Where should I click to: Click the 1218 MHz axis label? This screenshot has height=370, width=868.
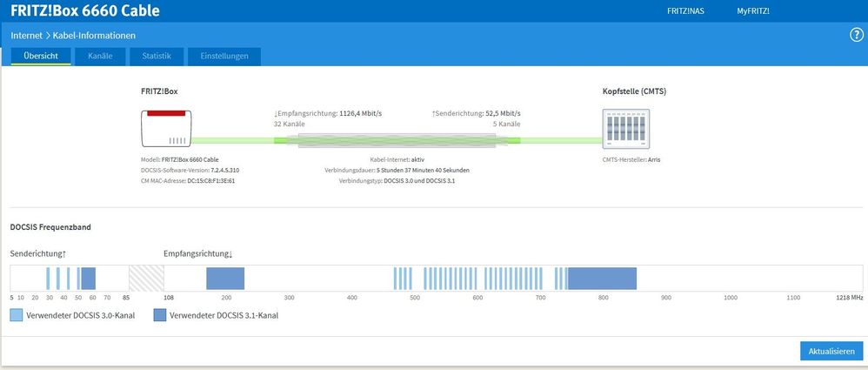point(849,298)
